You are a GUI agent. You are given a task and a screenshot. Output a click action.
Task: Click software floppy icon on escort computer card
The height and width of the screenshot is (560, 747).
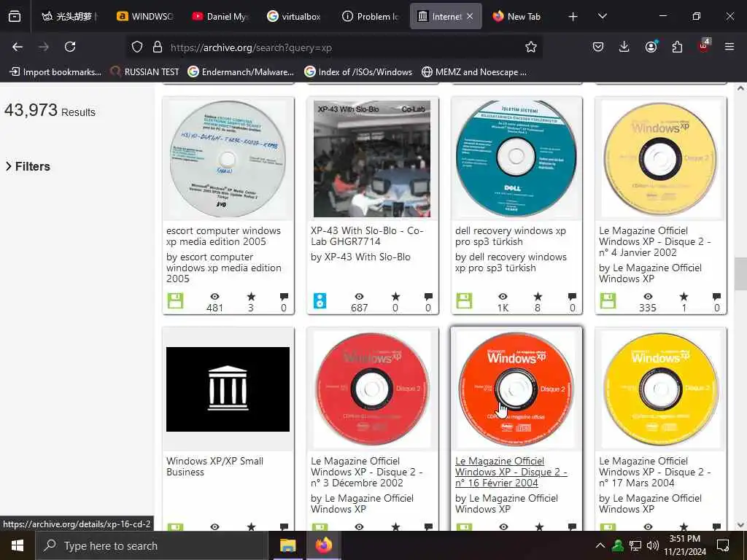(x=175, y=301)
